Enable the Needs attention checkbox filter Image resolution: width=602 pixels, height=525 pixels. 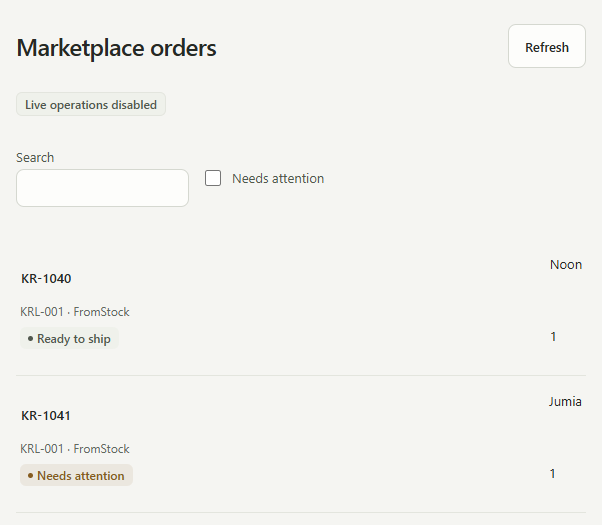(213, 178)
